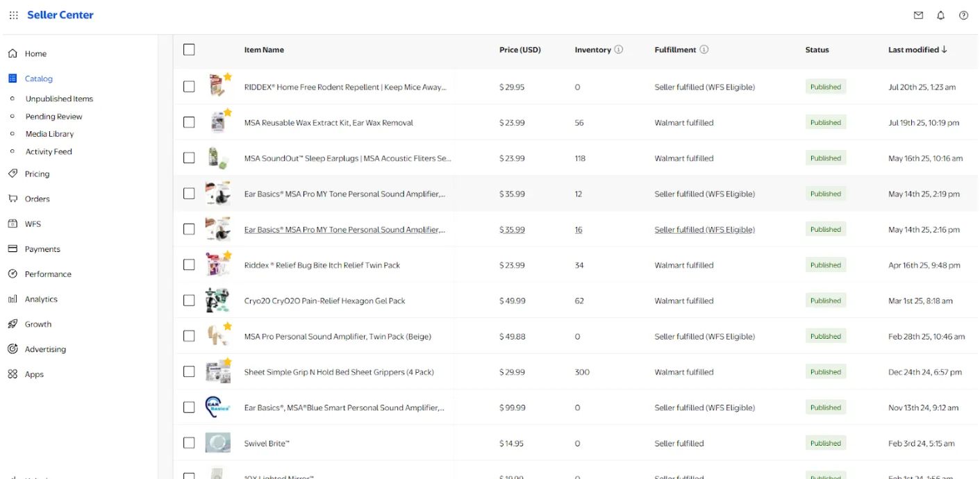Check the Riddex Relief Bug Bite row
This screenshot has height=479, width=980.
[x=189, y=264]
